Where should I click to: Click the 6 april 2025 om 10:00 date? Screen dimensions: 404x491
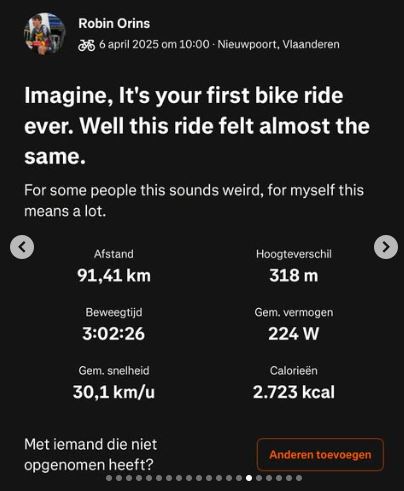click(154, 44)
